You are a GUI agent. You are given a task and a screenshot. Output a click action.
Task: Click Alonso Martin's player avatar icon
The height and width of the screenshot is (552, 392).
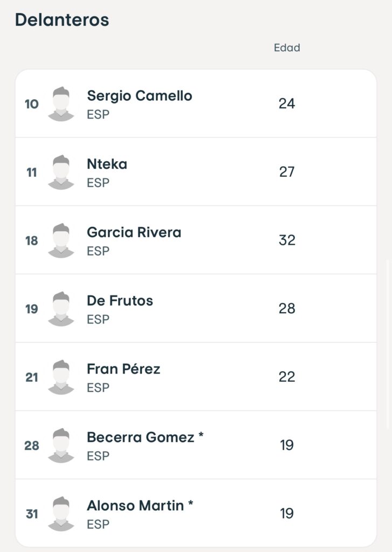[x=61, y=514]
